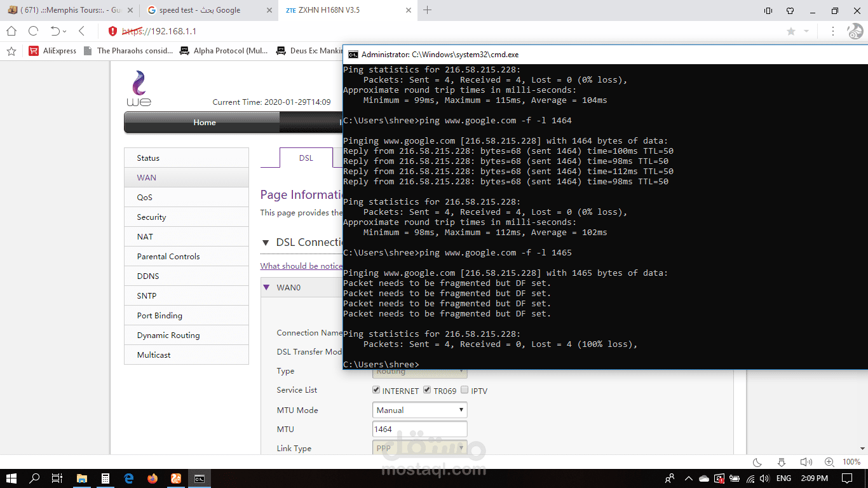
Task: Switch to speed test Google tab
Action: (208, 10)
